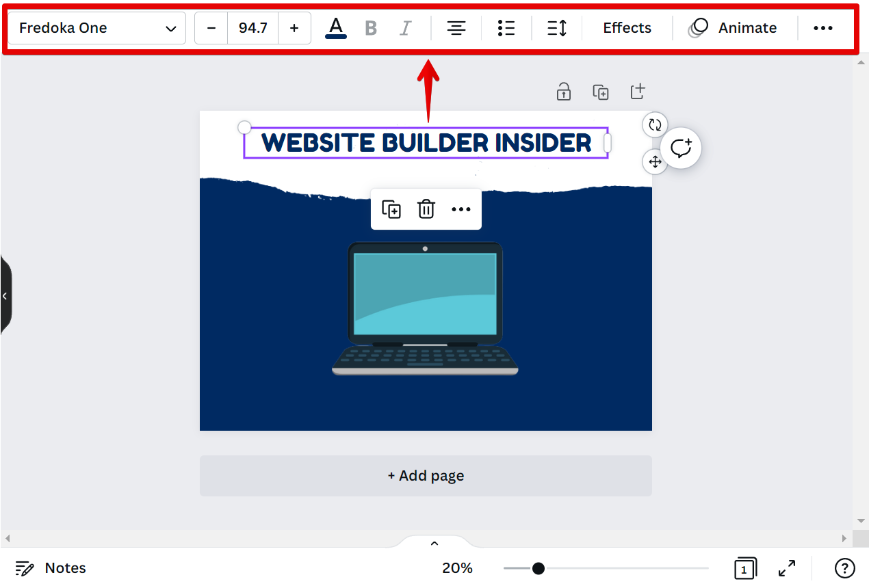Open the line spacing options
Screen dimensions: 869x588
click(557, 28)
